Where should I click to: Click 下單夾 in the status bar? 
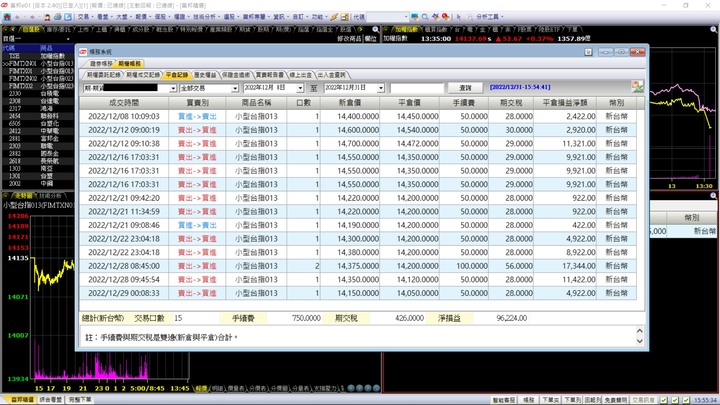[550, 400]
